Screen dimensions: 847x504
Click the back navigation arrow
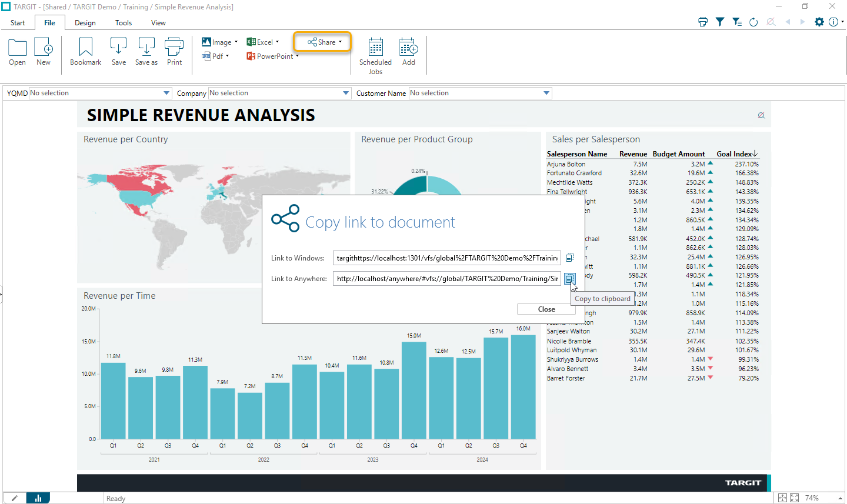point(788,22)
